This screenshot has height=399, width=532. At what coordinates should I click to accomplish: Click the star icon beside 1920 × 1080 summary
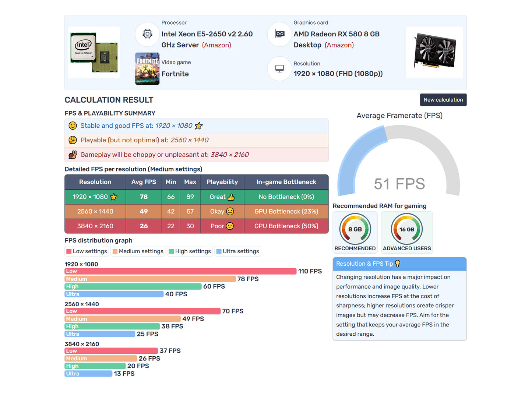pos(199,126)
